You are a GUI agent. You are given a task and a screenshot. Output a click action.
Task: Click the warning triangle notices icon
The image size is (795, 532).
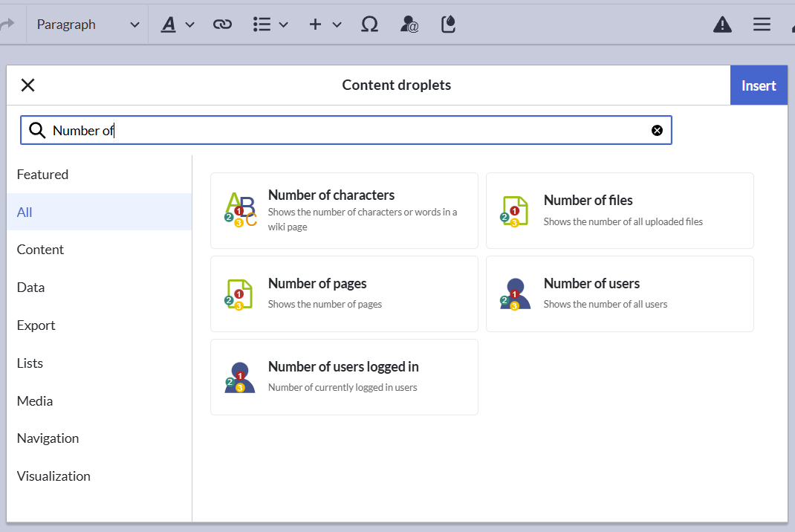722,25
